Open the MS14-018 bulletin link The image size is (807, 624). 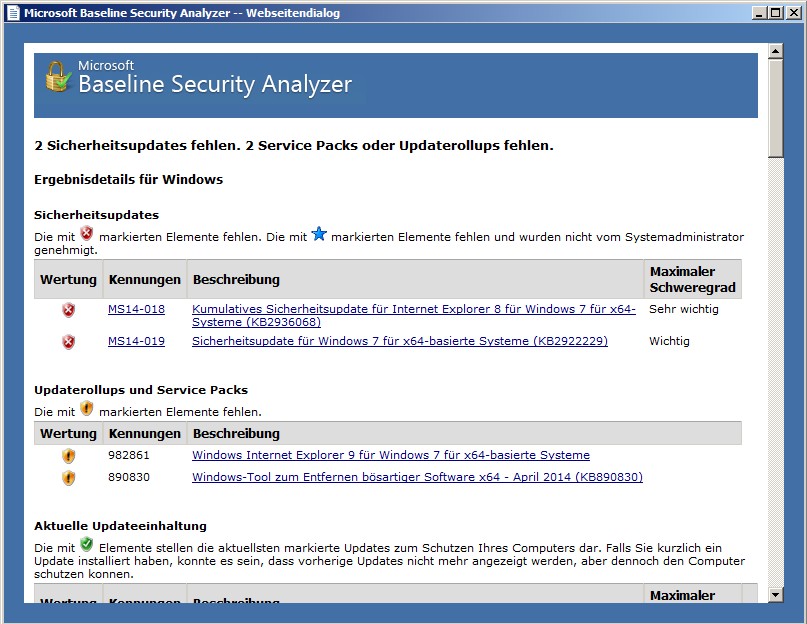(136, 310)
